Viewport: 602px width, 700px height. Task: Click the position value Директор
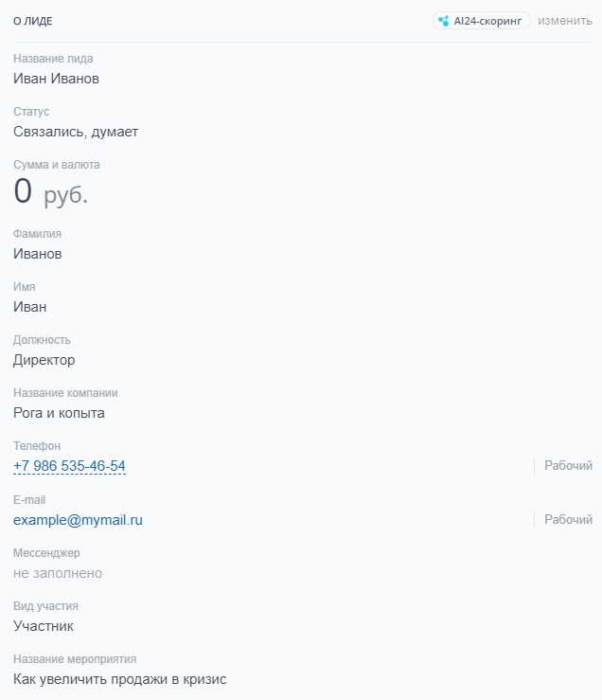(44, 360)
